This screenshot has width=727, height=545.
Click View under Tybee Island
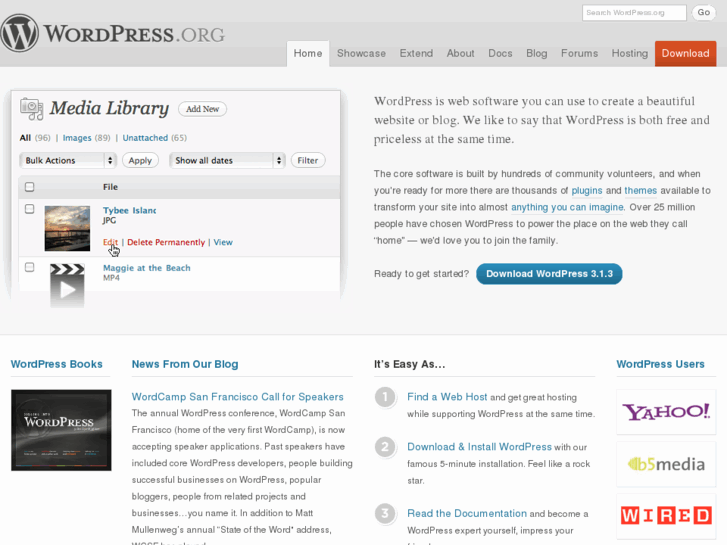[x=223, y=242]
